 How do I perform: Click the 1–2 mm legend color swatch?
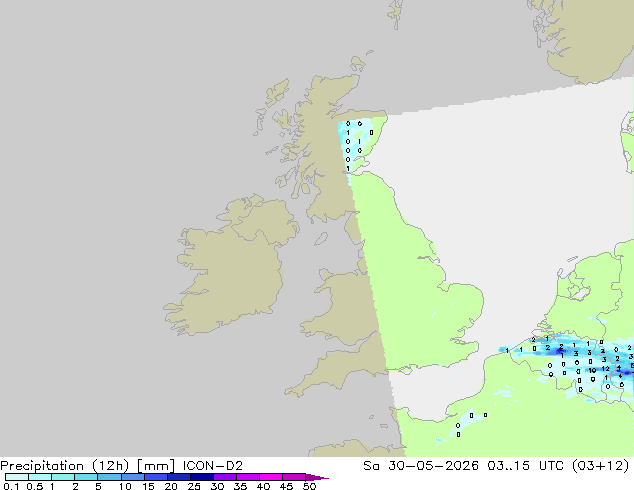point(63,477)
